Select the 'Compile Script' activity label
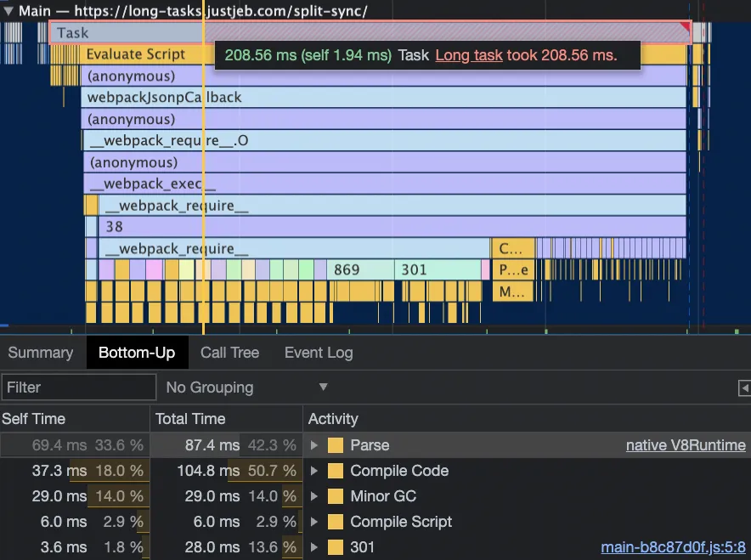751x560 pixels. click(x=401, y=521)
